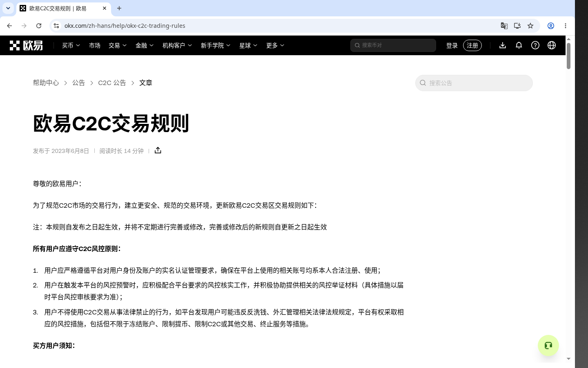
Task: Click the browser address bar URL
Action: pyautogui.click(x=125, y=26)
